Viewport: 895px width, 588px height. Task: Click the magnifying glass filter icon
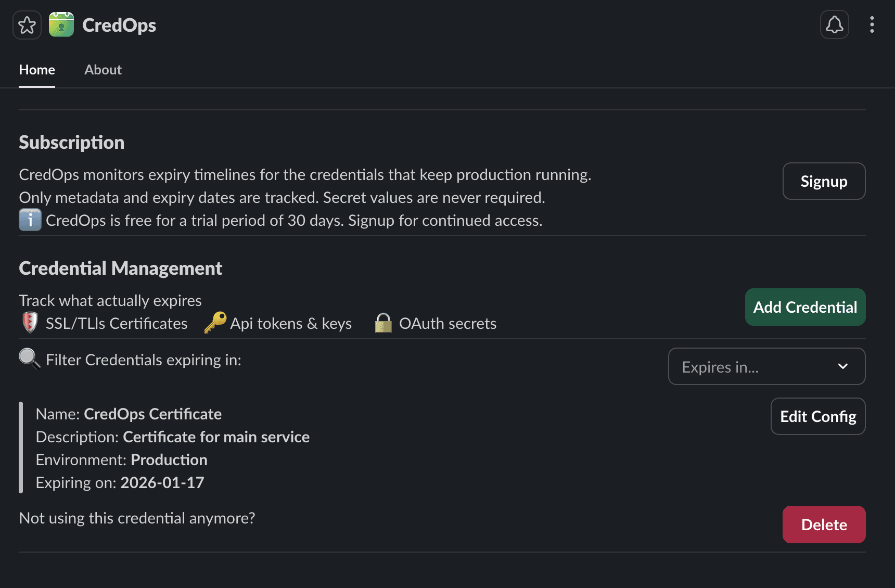(x=29, y=359)
